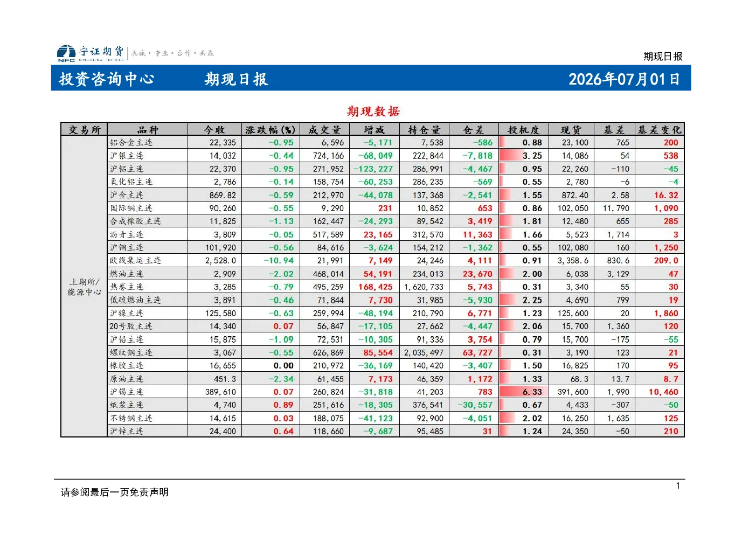Select the 纸浆主连 row name
The image size is (756, 535).
pos(127,405)
